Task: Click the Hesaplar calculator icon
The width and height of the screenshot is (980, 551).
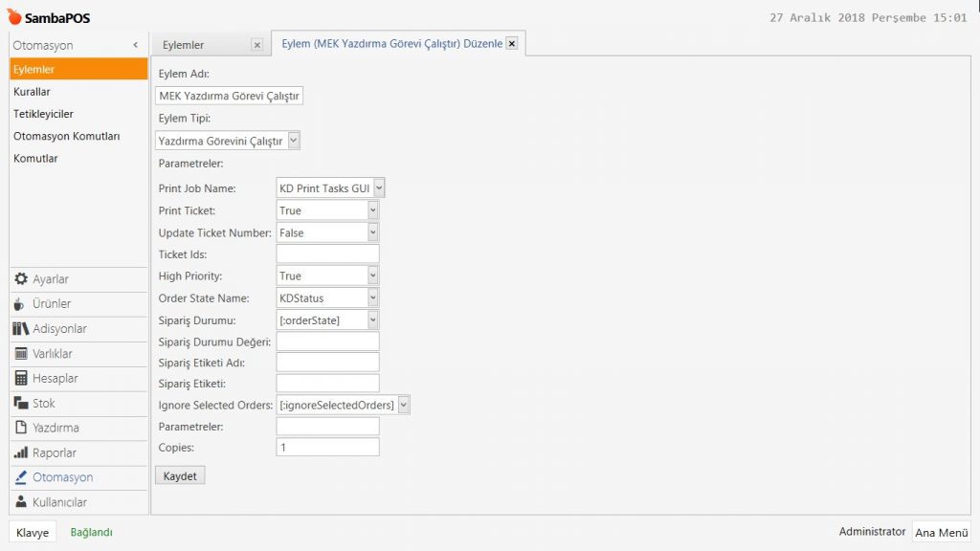Action: 21,379
